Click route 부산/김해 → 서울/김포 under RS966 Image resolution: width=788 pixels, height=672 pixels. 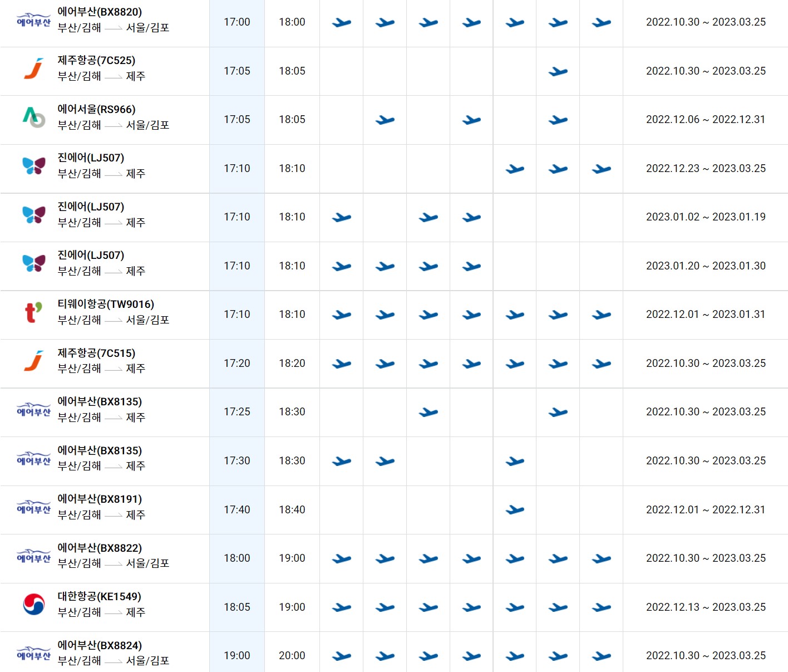click(114, 125)
